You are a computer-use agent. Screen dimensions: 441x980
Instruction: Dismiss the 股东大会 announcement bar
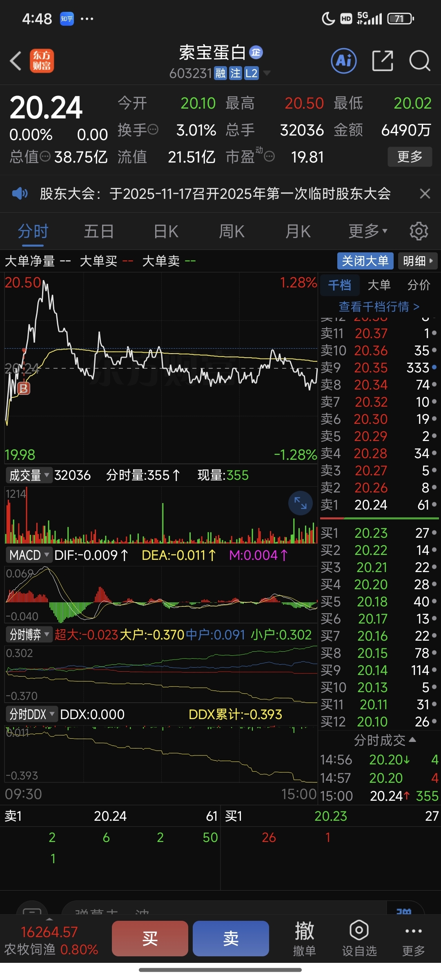(425, 194)
